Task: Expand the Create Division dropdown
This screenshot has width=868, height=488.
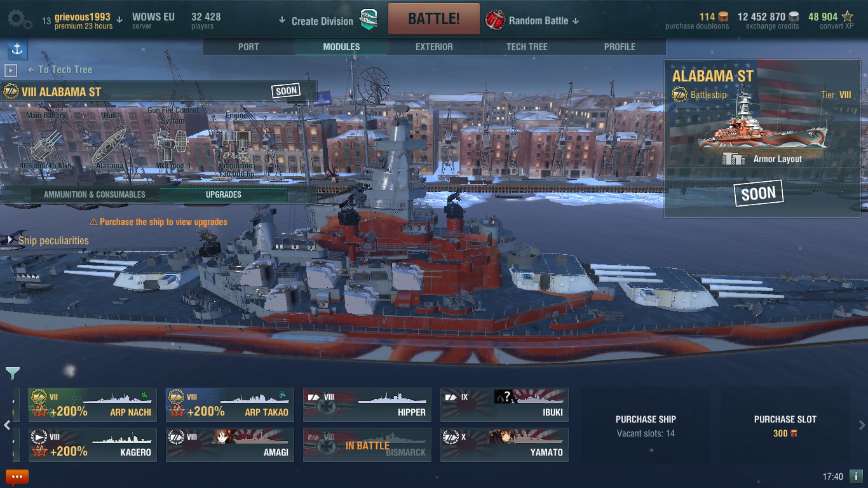Action: point(316,21)
